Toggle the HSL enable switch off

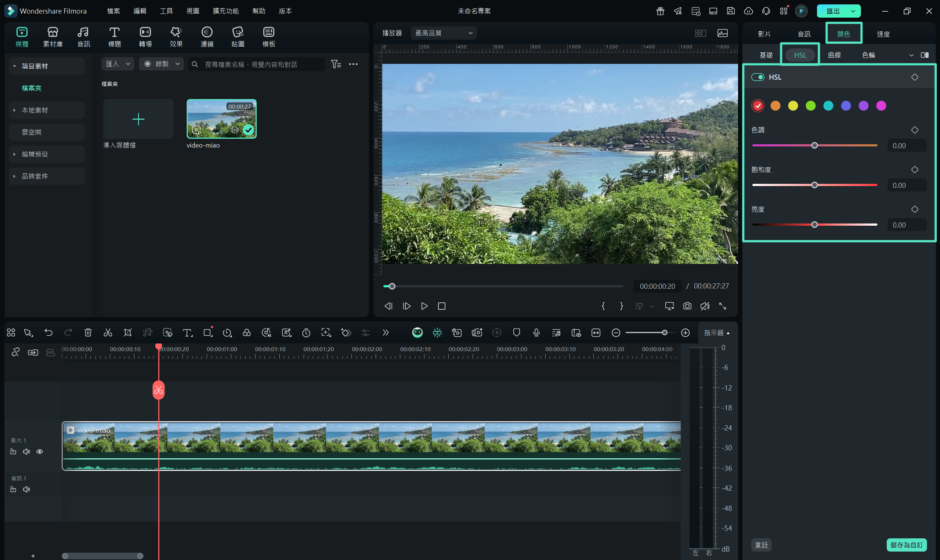coord(757,77)
